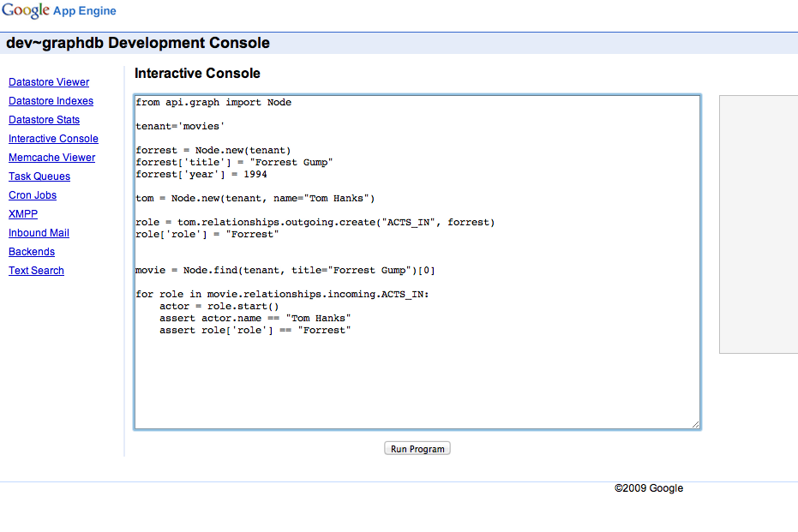The image size is (798, 532).
Task: Click the 'from api.graph import Node' line
Action: pyautogui.click(x=213, y=102)
